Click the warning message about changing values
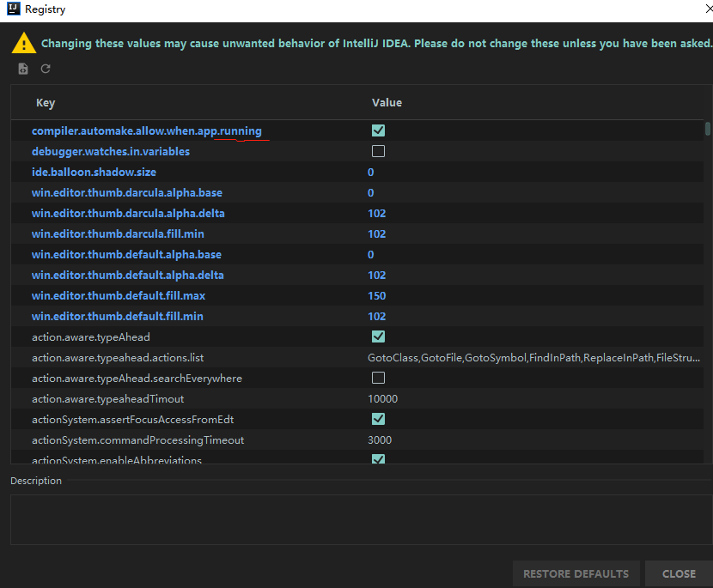This screenshot has width=713, height=588. pyautogui.click(x=376, y=43)
